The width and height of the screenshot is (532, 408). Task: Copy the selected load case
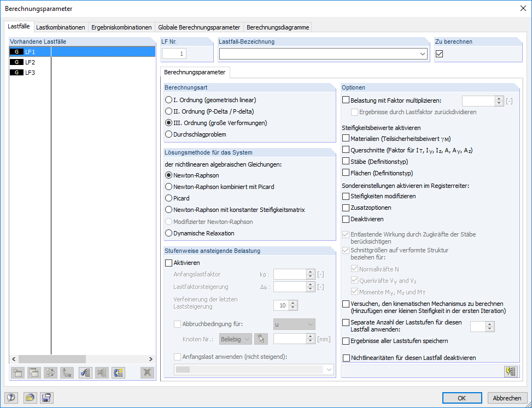33,374
